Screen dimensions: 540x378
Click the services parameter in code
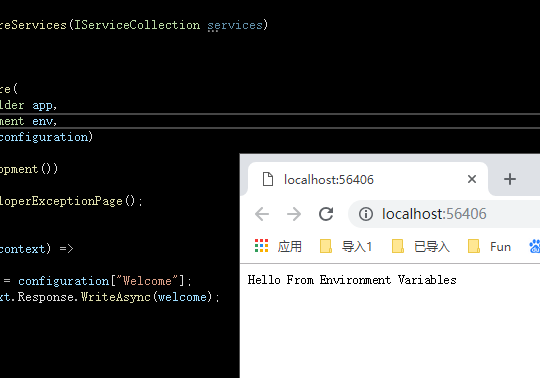[x=235, y=25]
